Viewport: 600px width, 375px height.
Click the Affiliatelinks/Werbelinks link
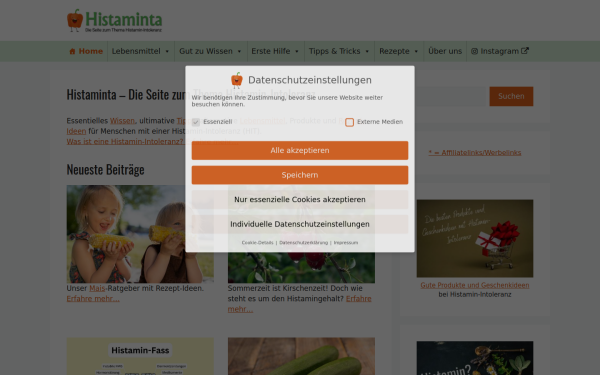474,153
